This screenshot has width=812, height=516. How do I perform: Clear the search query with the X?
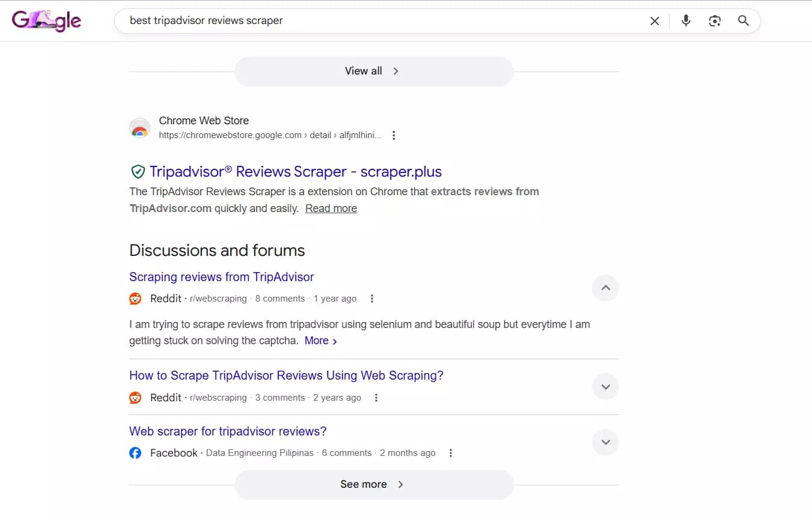(655, 20)
